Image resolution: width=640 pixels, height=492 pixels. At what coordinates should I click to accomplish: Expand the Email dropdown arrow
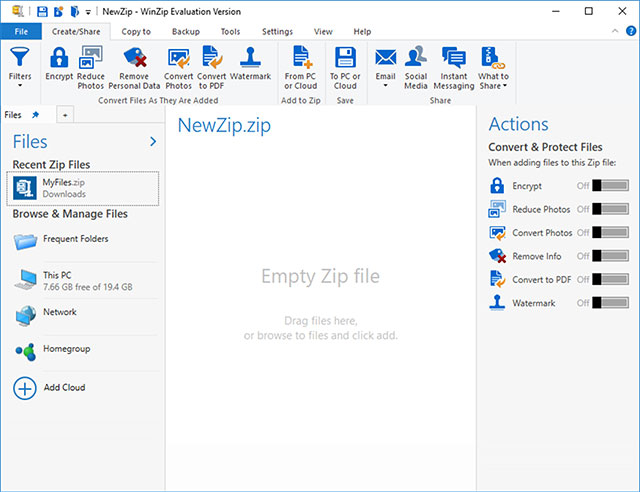click(x=385, y=86)
